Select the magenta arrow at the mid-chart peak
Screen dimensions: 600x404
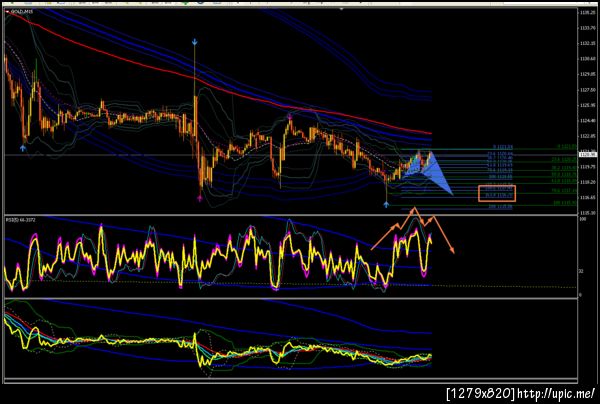pos(290,116)
